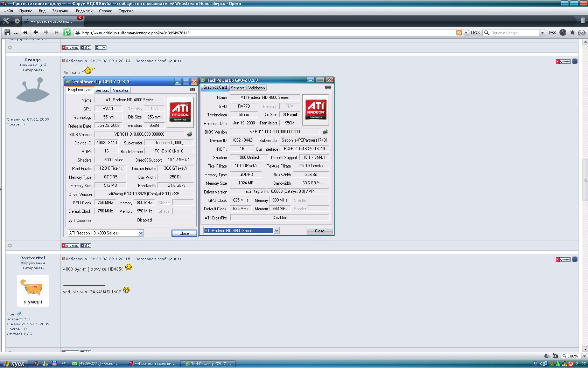Open the closed tabs trash can
Screen dimensions: 588x368
pos(583,21)
